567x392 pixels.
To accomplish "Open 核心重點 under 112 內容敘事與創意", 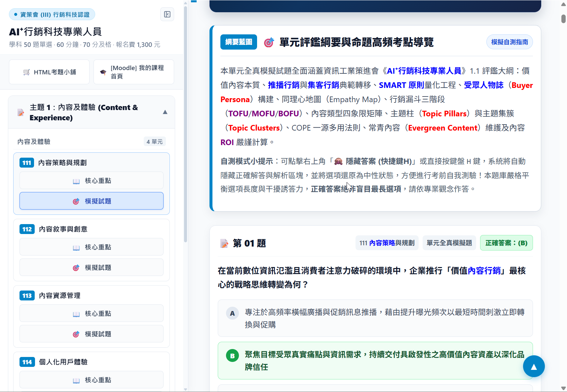I will click(92, 247).
